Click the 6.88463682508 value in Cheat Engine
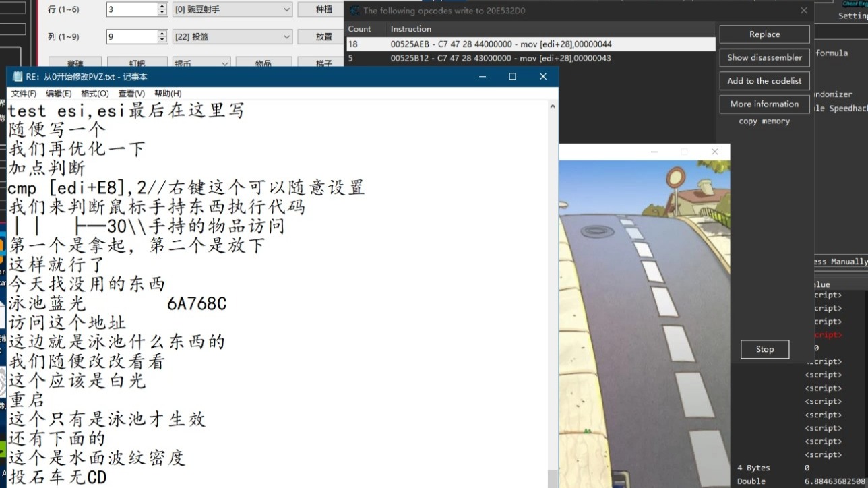Screen dimensions: 868x488 pyautogui.click(x=836, y=481)
